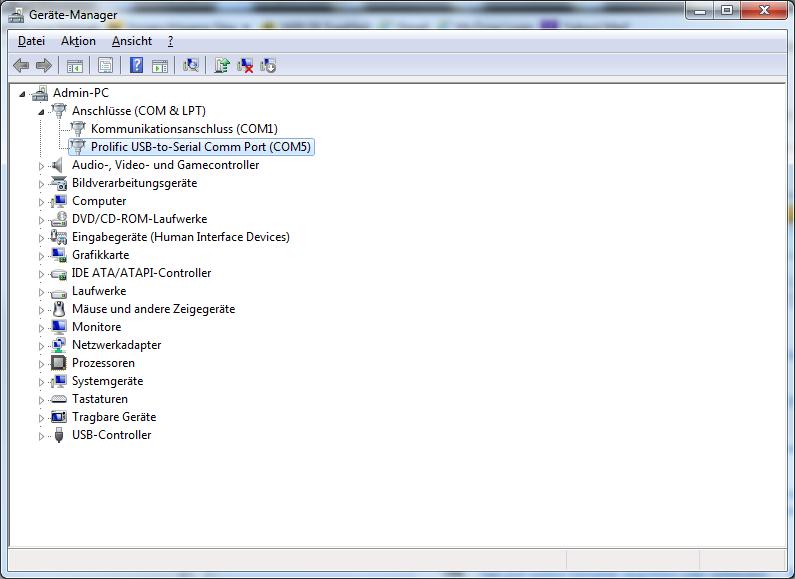Expand the Prozessoren category arrow
The width and height of the screenshot is (795, 579).
(x=42, y=364)
